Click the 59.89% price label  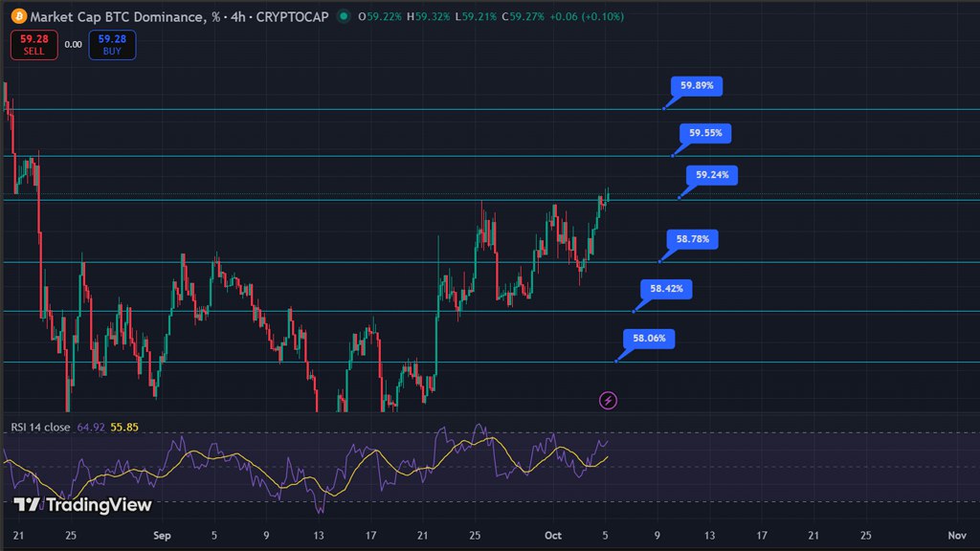click(x=697, y=85)
